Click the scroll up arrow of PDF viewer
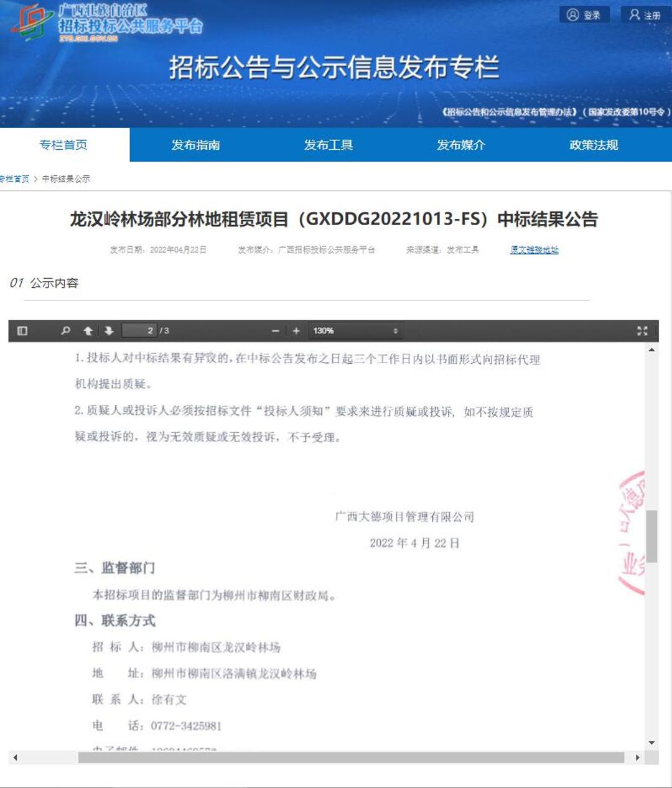The height and width of the screenshot is (788, 672). click(651, 350)
